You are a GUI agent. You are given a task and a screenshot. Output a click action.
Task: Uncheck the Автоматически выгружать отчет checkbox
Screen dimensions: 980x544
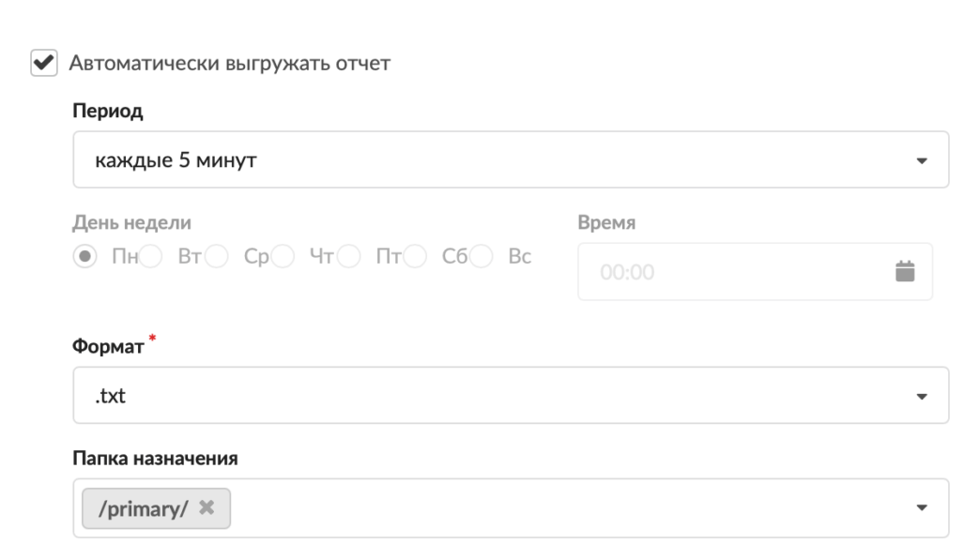(x=42, y=64)
